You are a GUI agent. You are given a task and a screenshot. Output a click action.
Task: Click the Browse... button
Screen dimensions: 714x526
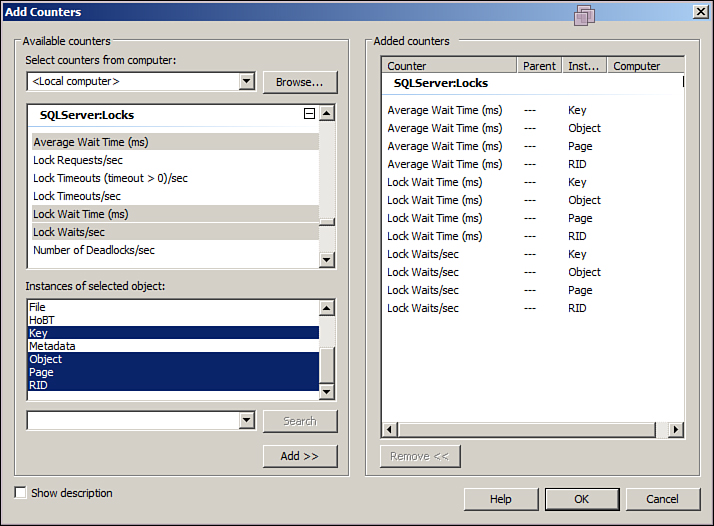300,82
